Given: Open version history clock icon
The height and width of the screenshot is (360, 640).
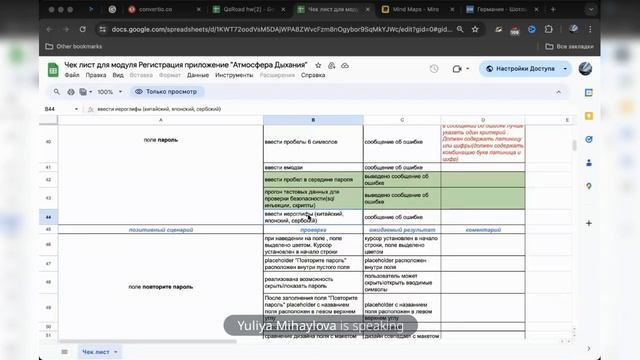Looking at the screenshot, I should click(434, 69).
